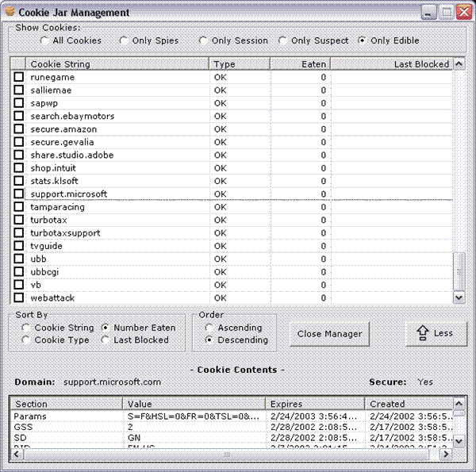Click the cookie list scroll-down arrow
The image size is (476, 472).
(x=459, y=297)
